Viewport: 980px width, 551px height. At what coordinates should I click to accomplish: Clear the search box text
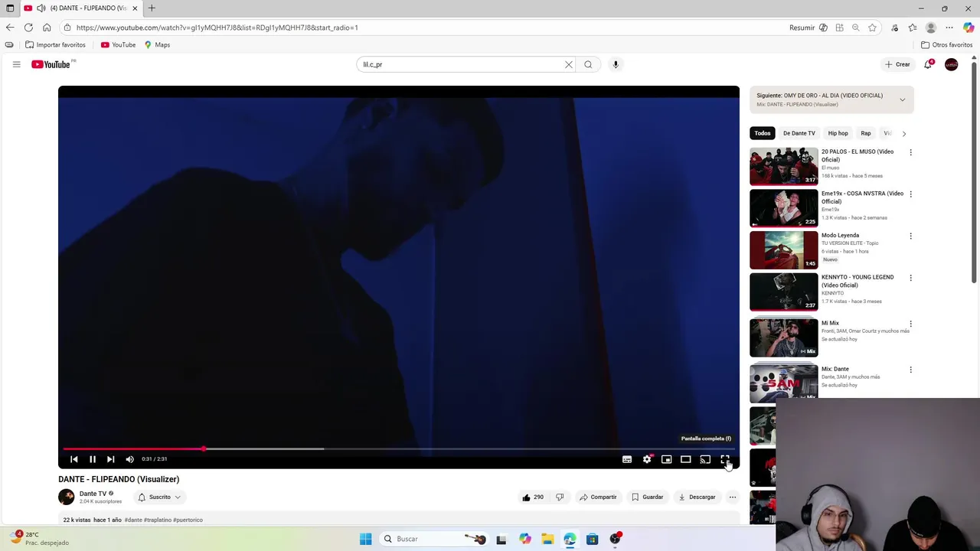(x=569, y=64)
